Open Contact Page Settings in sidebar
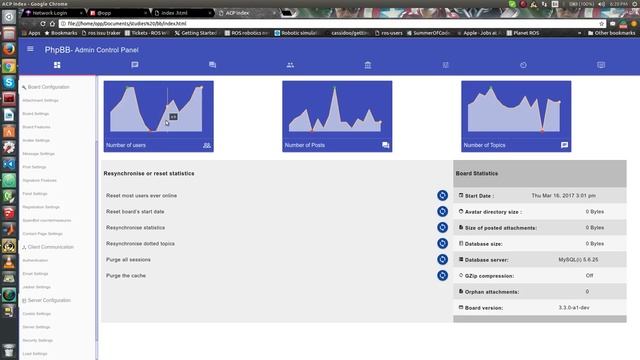Image resolution: width=640 pixels, height=360 pixels. [42, 233]
